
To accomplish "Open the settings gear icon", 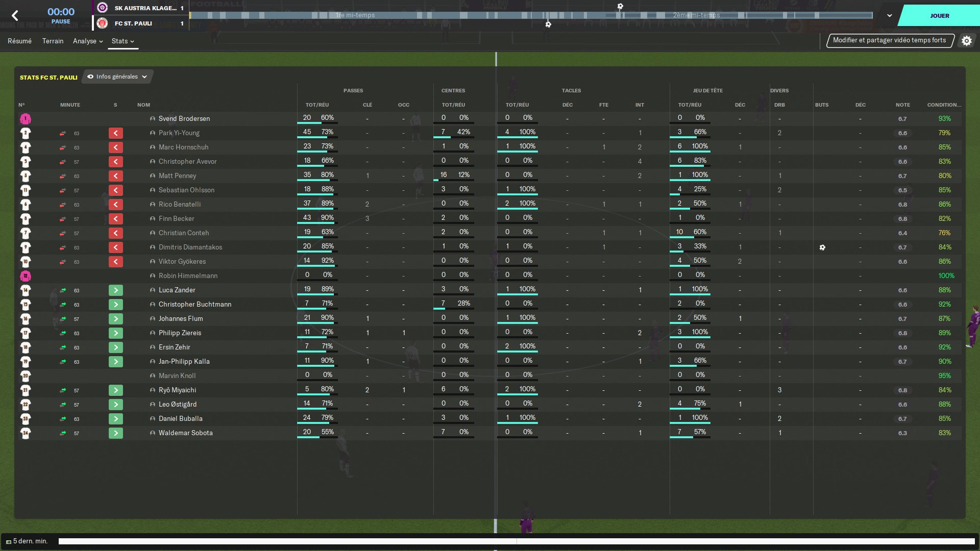I will [967, 41].
